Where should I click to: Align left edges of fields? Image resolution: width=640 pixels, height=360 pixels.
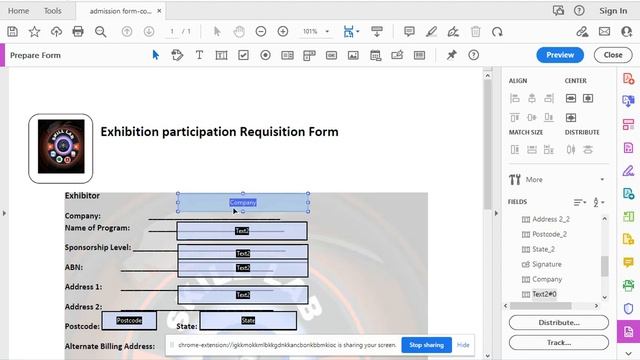(515, 98)
